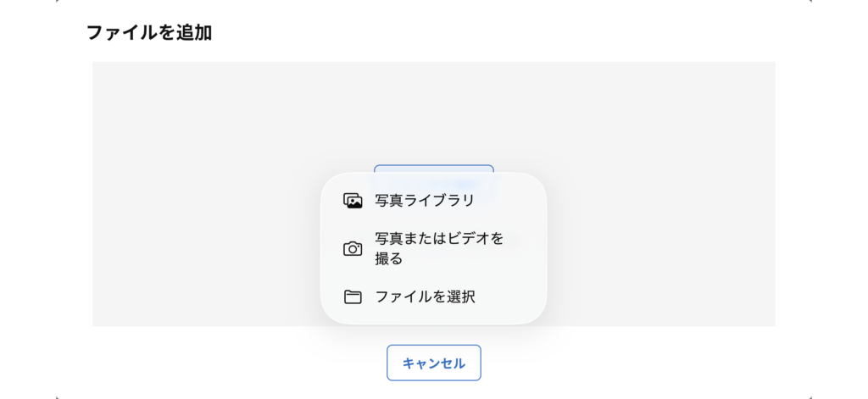
Task: Cancel adding a file
Action: point(433,363)
